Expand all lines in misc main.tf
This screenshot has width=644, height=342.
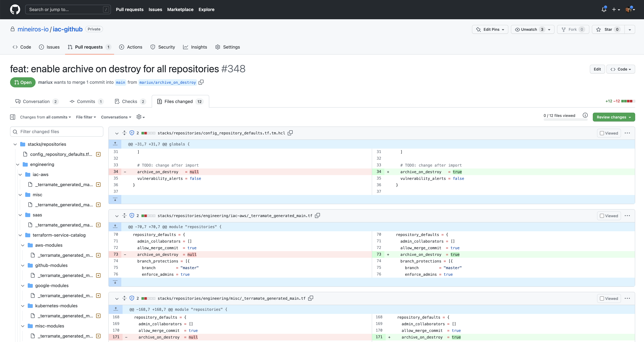pyautogui.click(x=124, y=298)
